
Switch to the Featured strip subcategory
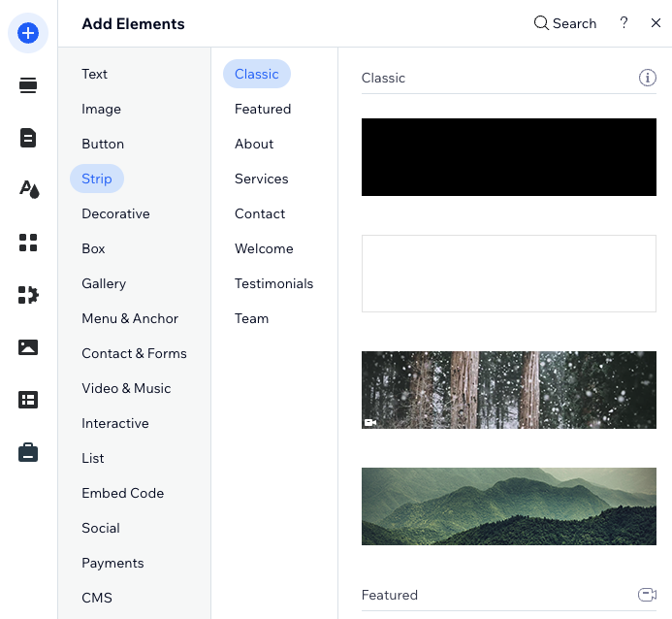[263, 109]
